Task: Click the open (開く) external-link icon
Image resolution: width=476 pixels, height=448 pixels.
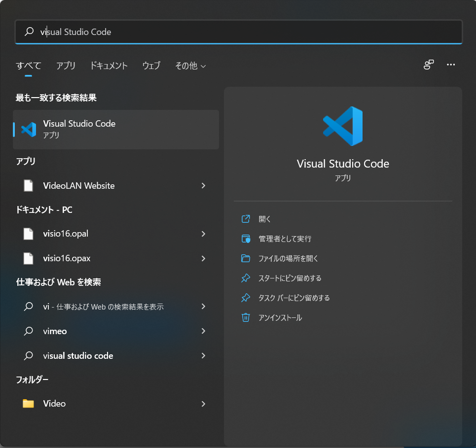Action: point(246,219)
